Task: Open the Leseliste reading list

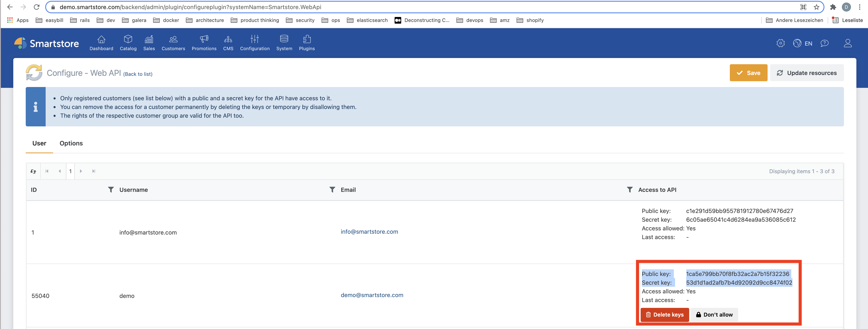Action: click(847, 20)
